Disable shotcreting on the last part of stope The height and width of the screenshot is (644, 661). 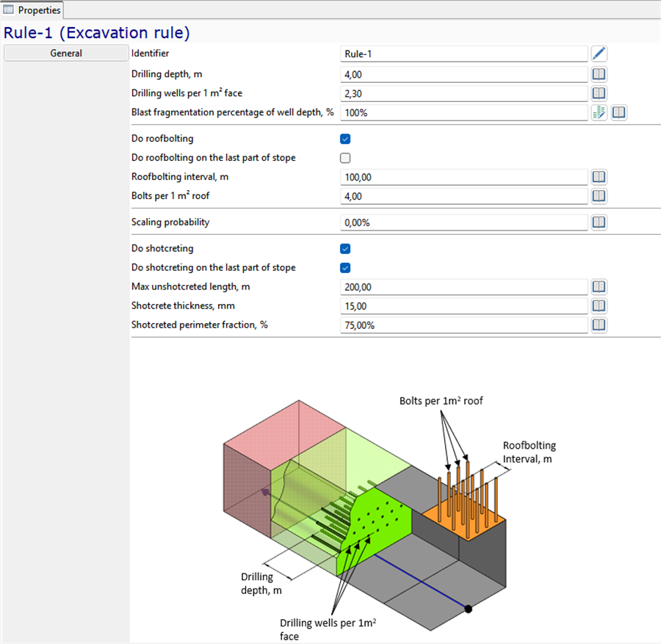click(x=345, y=267)
